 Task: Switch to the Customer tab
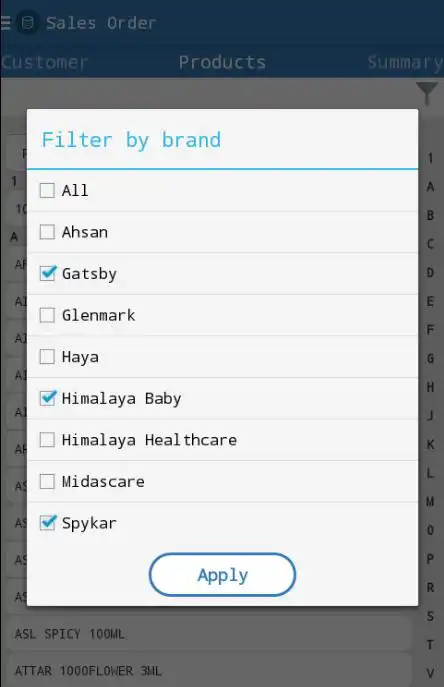44,62
